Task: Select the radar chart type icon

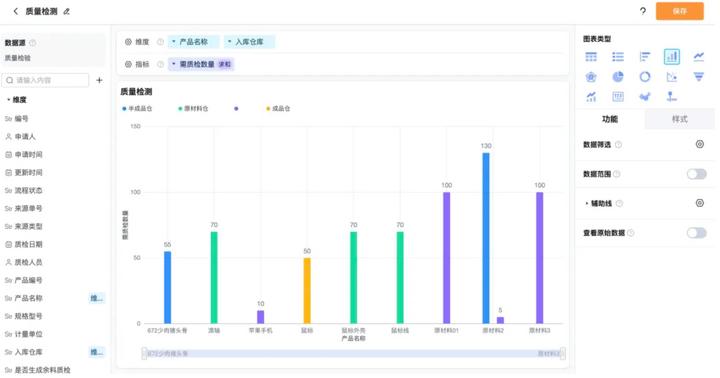Action: click(x=591, y=77)
